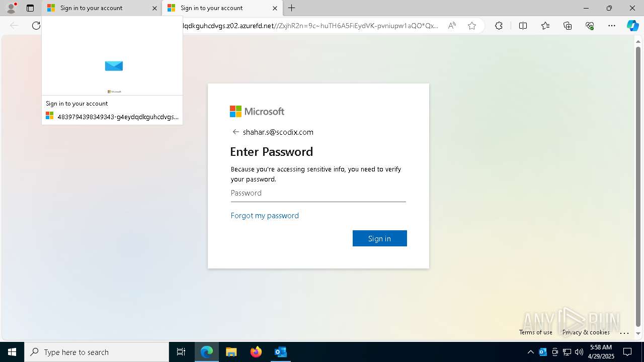Screen dimensions: 644x362
Task: Close the second browser tab
Action: pyautogui.click(x=275, y=8)
